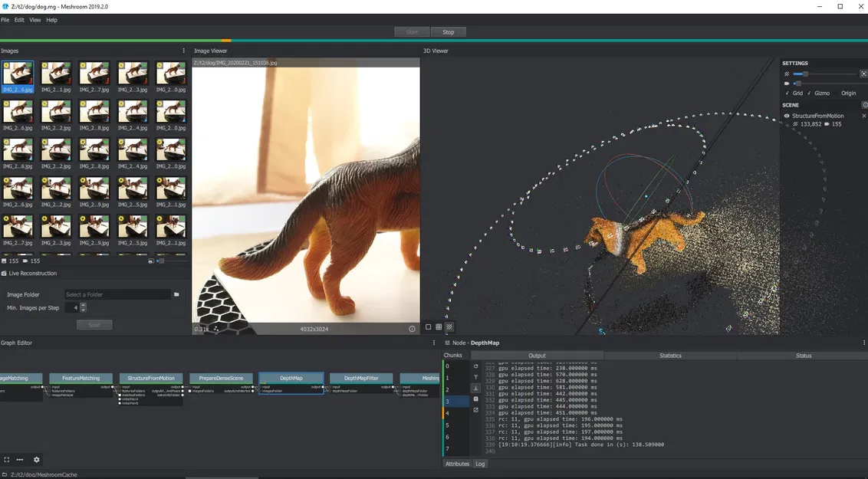Image resolution: width=868 pixels, height=479 pixels.
Task: Select Solid render mode in 3D Viewer
Action: point(428,327)
